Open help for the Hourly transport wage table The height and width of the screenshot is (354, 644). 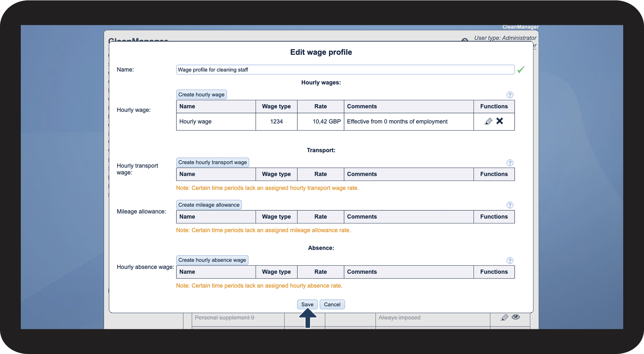pyautogui.click(x=510, y=163)
